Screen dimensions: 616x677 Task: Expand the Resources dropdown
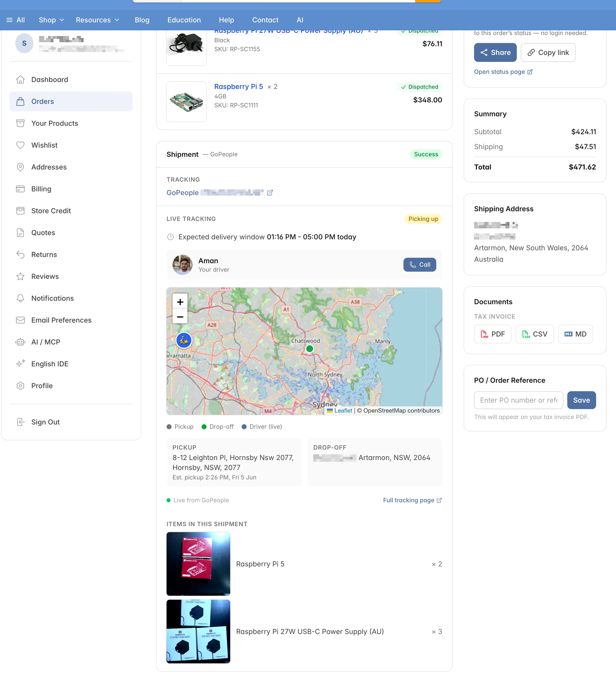pyautogui.click(x=97, y=20)
